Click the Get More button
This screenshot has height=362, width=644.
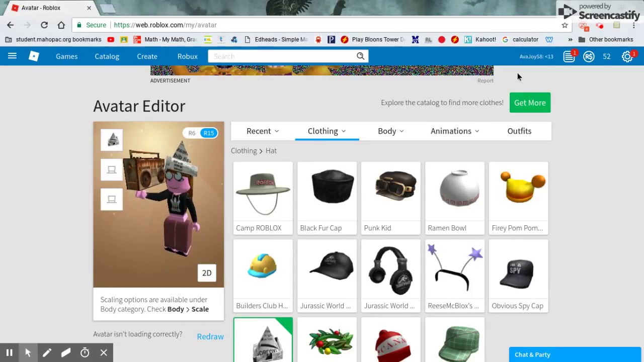click(x=530, y=103)
